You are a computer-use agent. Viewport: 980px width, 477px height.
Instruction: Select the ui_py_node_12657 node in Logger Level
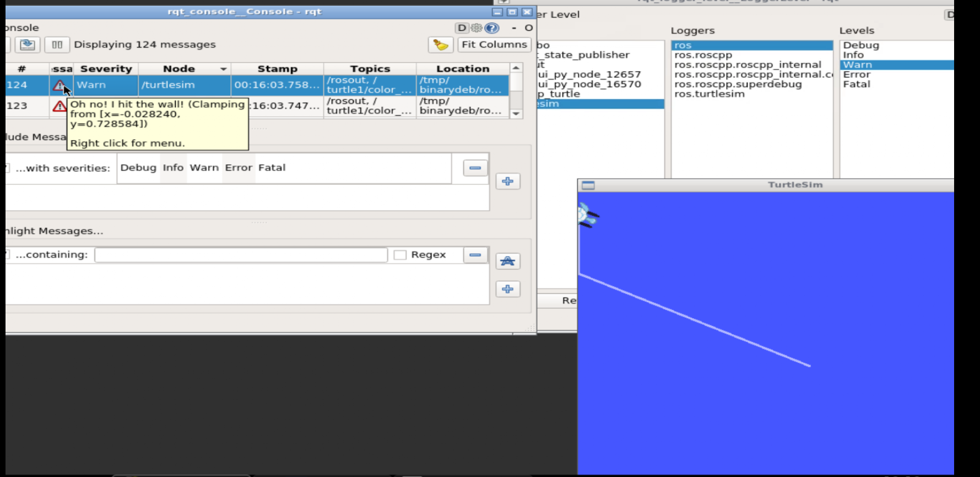pyautogui.click(x=589, y=74)
